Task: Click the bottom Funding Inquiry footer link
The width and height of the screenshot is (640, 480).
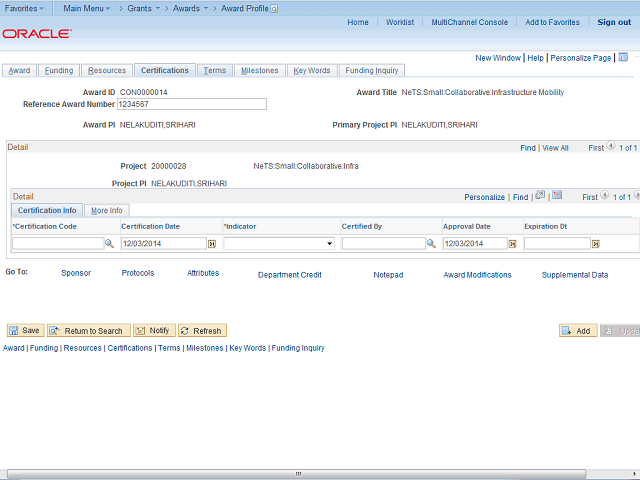Action: [298, 348]
